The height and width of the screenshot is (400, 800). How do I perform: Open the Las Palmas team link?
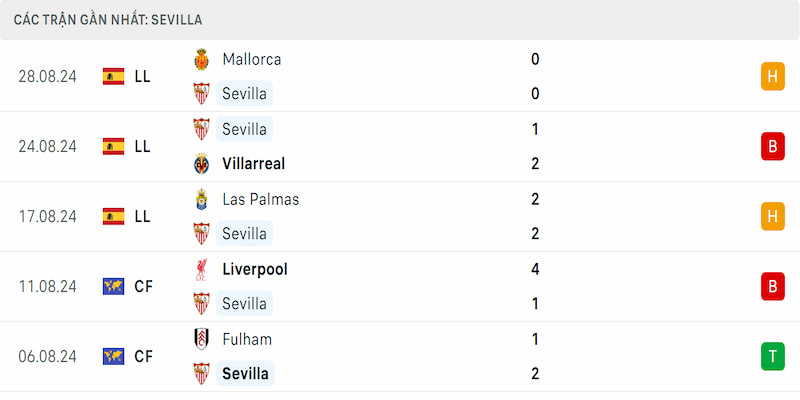[261, 199]
